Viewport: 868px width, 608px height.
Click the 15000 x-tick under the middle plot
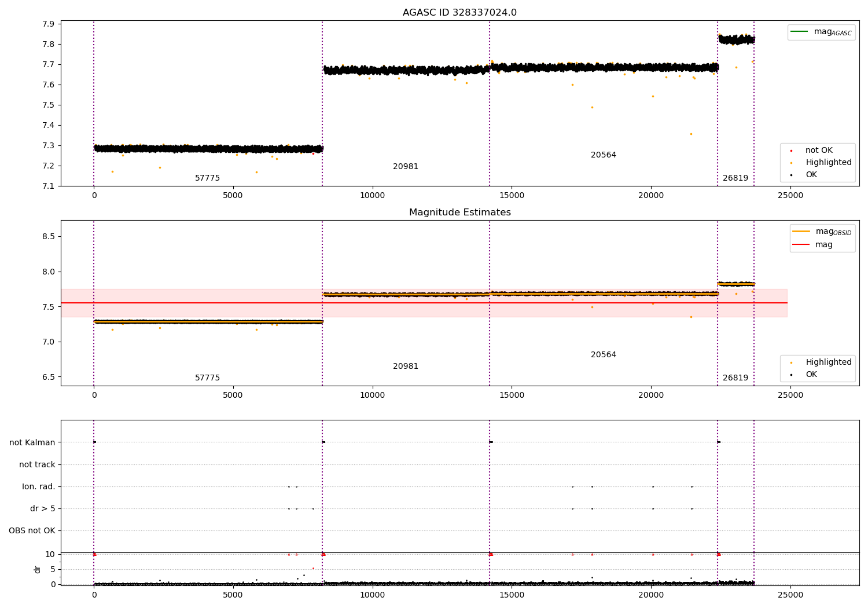[x=512, y=395]
